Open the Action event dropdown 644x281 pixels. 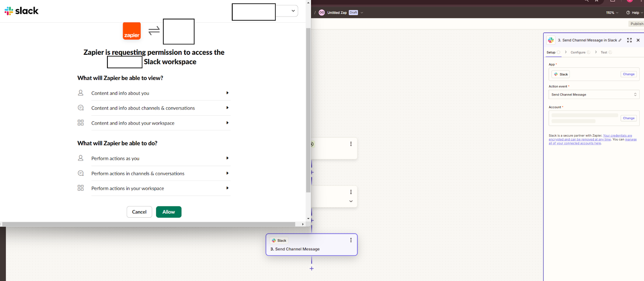click(x=594, y=94)
